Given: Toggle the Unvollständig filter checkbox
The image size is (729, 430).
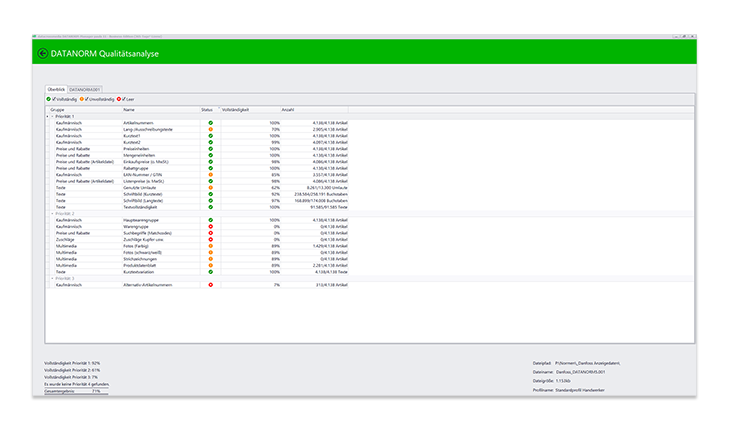Looking at the screenshot, I should click(x=87, y=99).
